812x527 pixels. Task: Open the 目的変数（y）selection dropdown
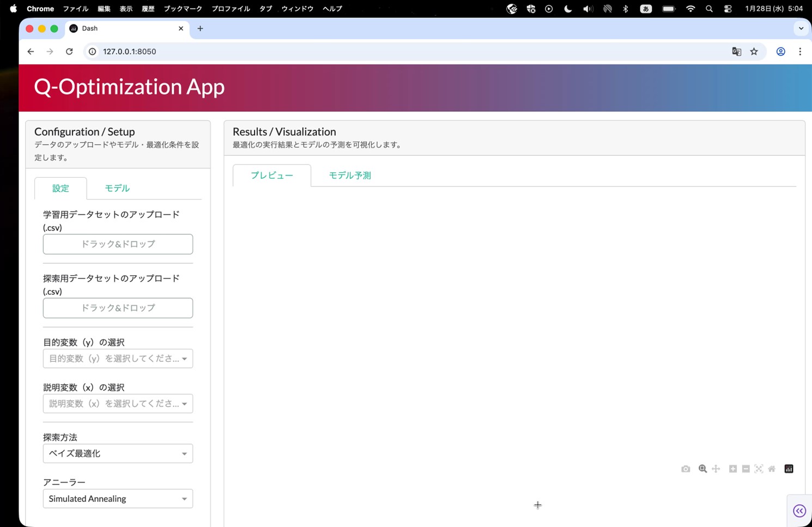(118, 359)
